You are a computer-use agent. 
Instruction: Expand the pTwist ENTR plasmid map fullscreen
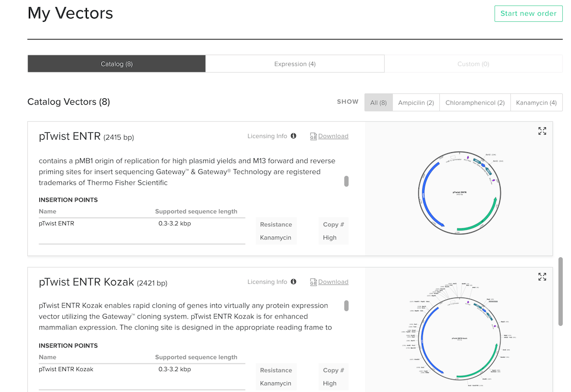(x=541, y=131)
